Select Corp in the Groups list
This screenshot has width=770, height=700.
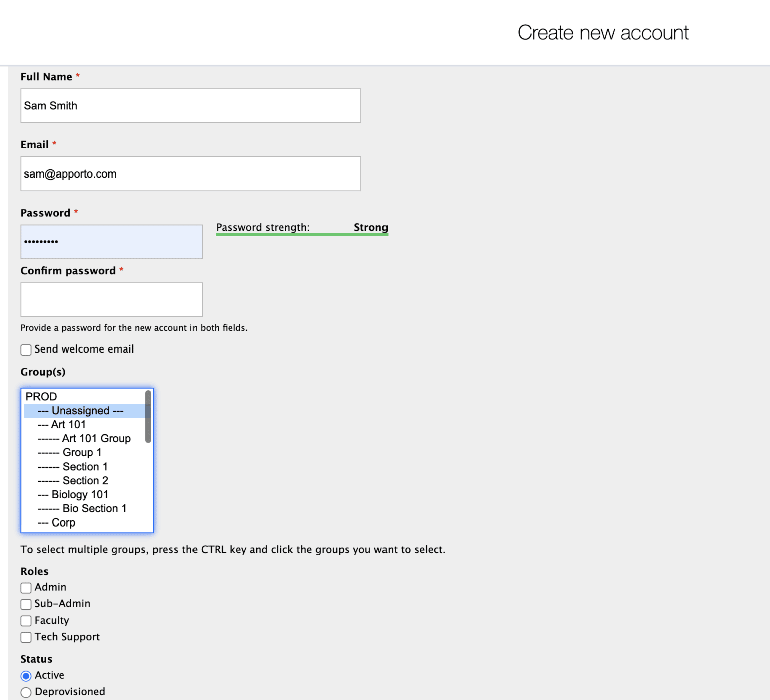57,523
